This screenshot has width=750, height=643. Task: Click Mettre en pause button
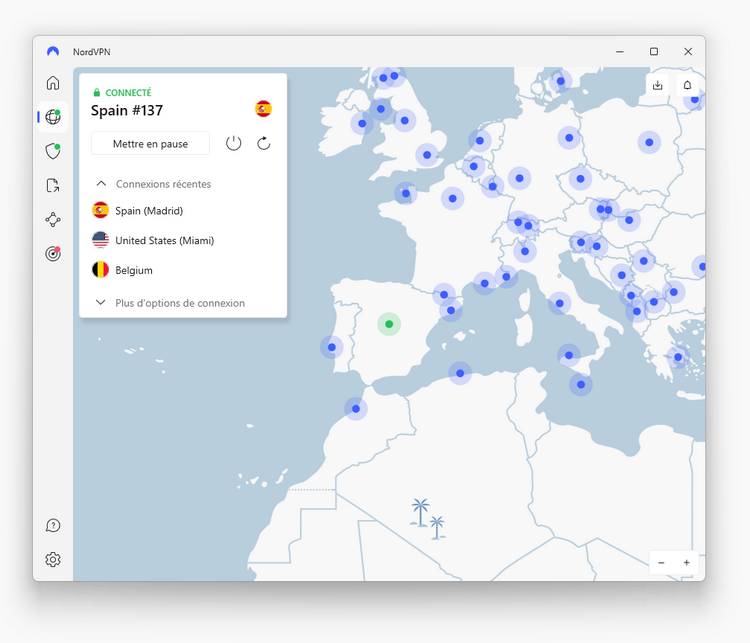150,144
